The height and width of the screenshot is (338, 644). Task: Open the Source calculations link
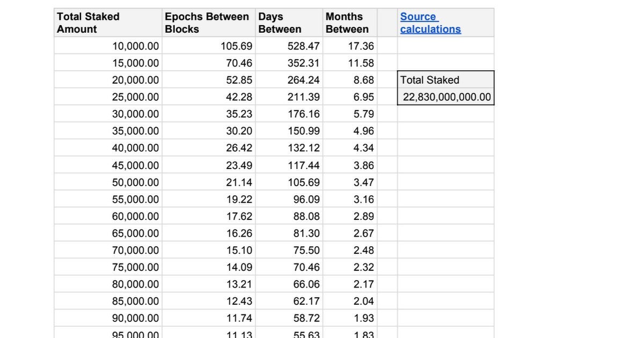click(430, 23)
